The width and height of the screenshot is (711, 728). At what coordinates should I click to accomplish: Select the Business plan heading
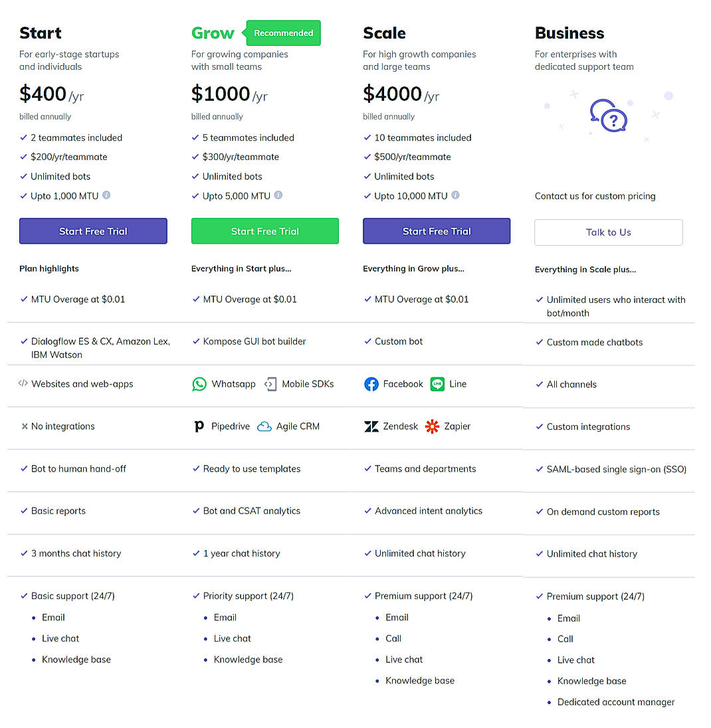[x=569, y=33]
